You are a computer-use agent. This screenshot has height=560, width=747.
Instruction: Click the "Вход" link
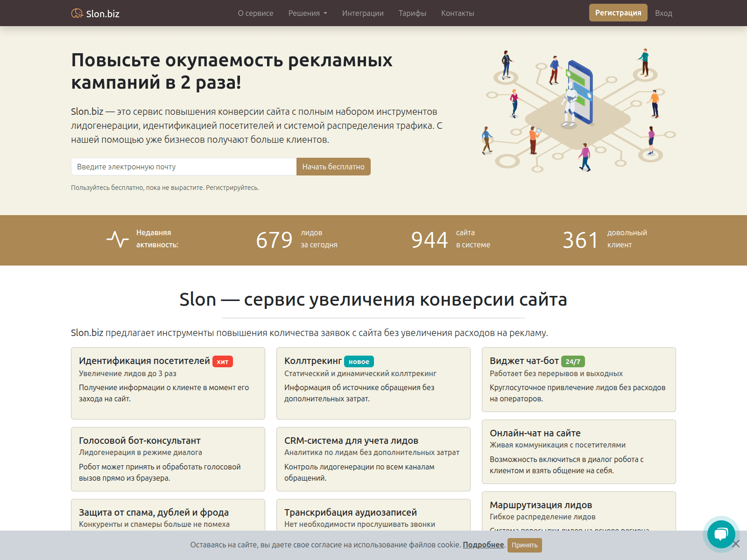(663, 13)
